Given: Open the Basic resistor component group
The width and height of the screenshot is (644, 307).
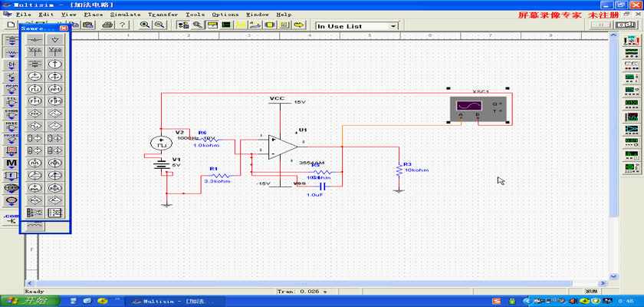Looking at the screenshot, I should pyautogui.click(x=11, y=53).
